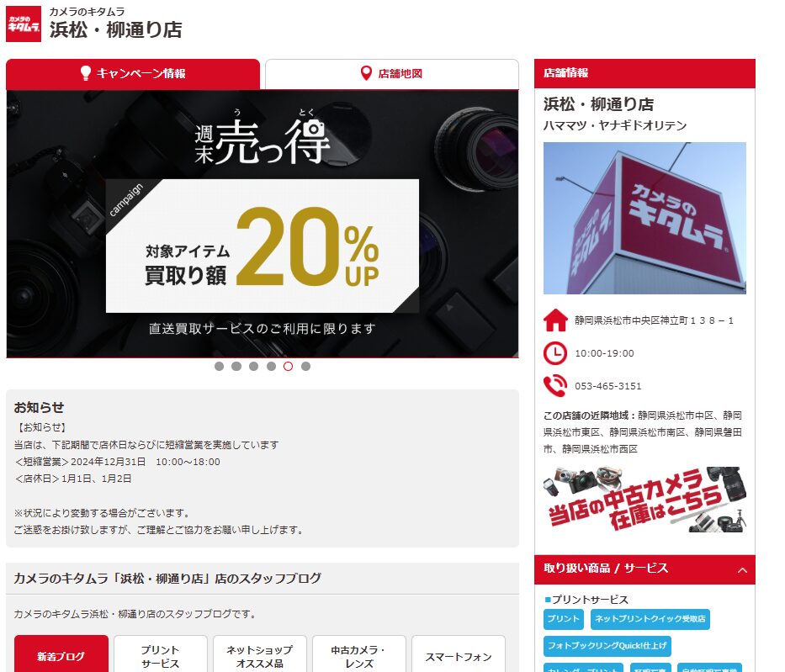Image resolution: width=785 pixels, height=672 pixels.
Task: Select the first carousel dot indicator
Action: (219, 366)
